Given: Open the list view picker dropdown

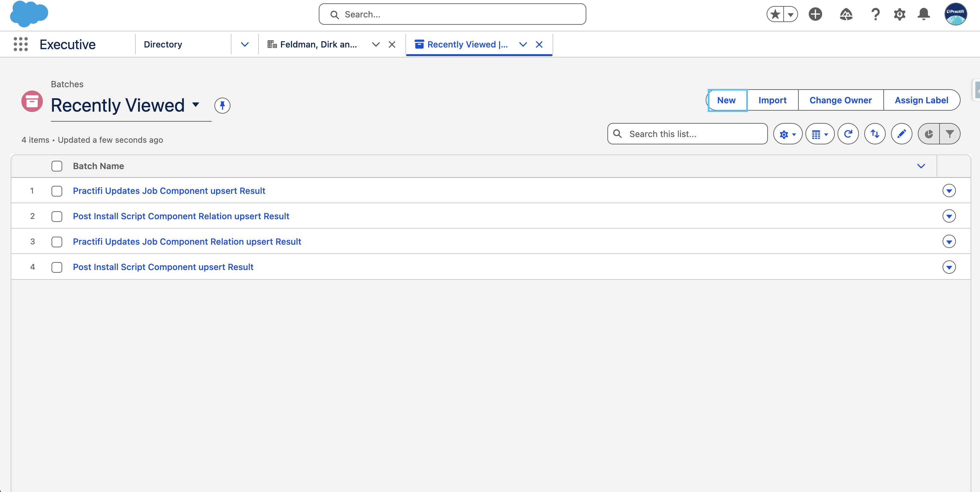Looking at the screenshot, I should 196,105.
